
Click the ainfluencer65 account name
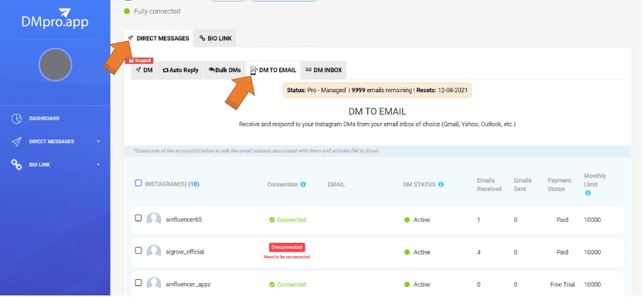(x=183, y=220)
